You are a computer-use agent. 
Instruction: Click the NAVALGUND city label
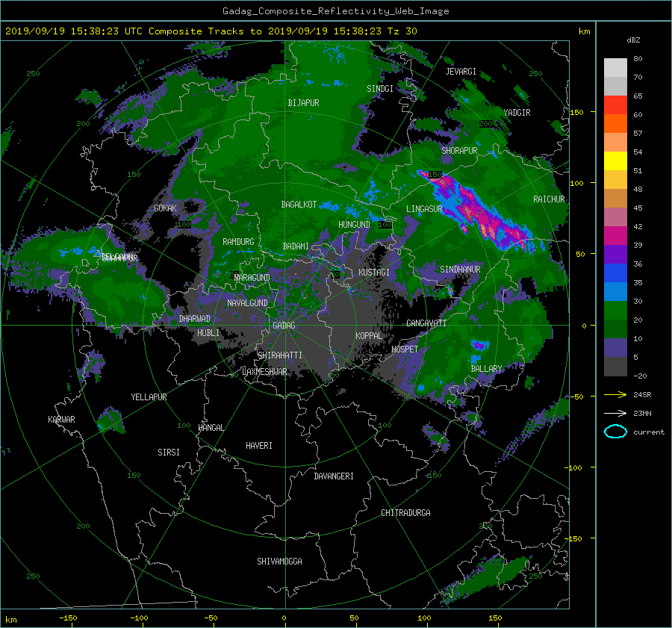tap(247, 303)
